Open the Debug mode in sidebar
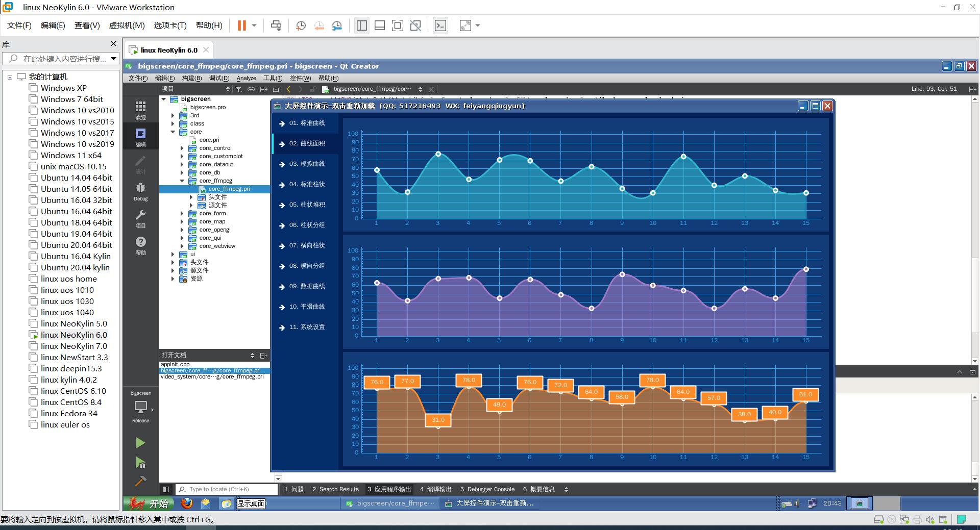Screen dimensions: 980x530 (x=140, y=191)
